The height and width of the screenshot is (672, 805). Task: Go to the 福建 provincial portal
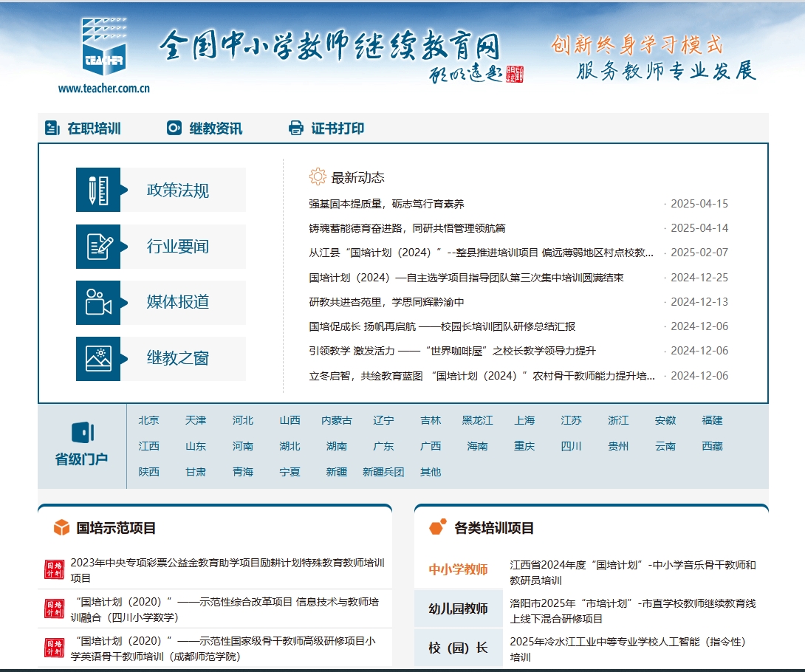coord(712,420)
